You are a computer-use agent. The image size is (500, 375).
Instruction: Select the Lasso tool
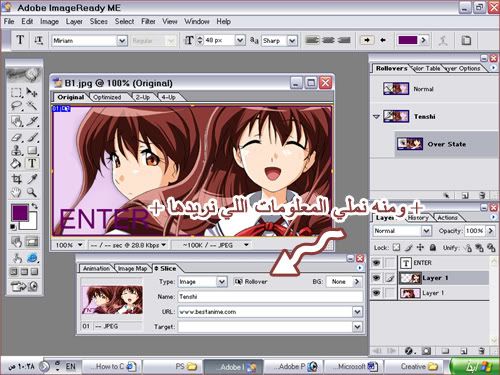[16, 106]
